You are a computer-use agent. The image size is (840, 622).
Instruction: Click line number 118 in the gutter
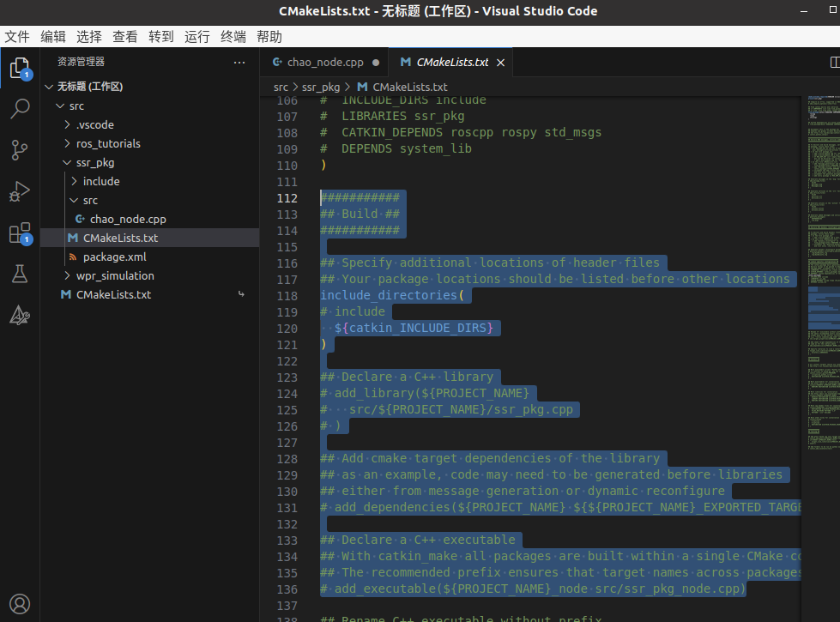[x=287, y=296]
